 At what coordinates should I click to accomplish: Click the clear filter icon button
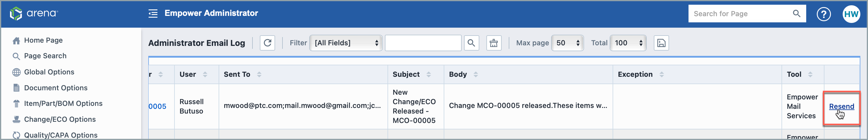pyautogui.click(x=494, y=43)
